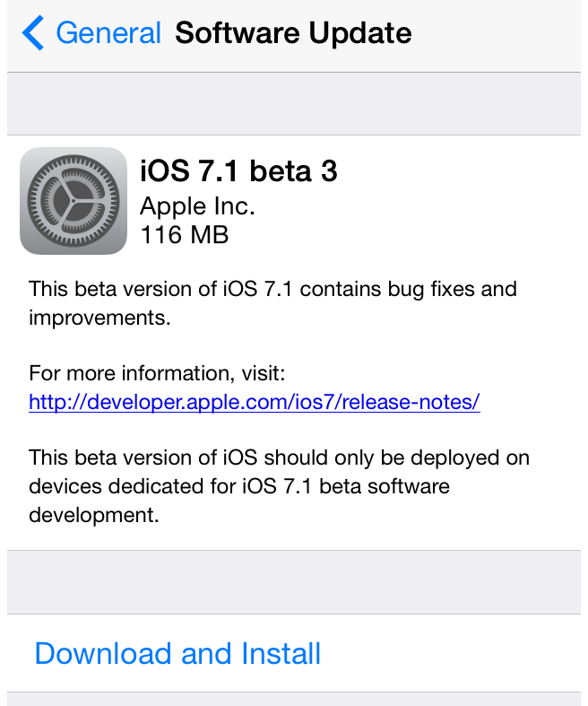Tap the Software Update title
The height and width of the screenshot is (706, 588).
point(293,34)
